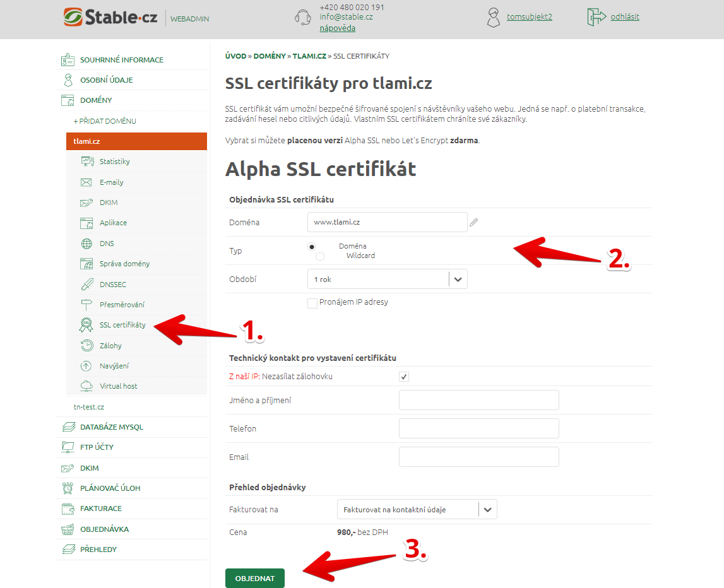Screen dimensions: 724x588
Task: Click the odhlásit logout link
Action: tap(625, 17)
